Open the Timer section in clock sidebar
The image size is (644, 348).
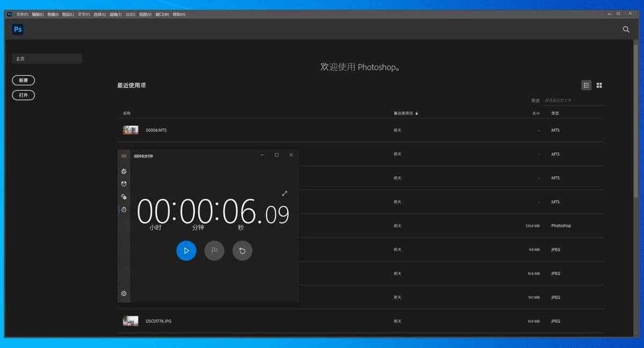124,171
